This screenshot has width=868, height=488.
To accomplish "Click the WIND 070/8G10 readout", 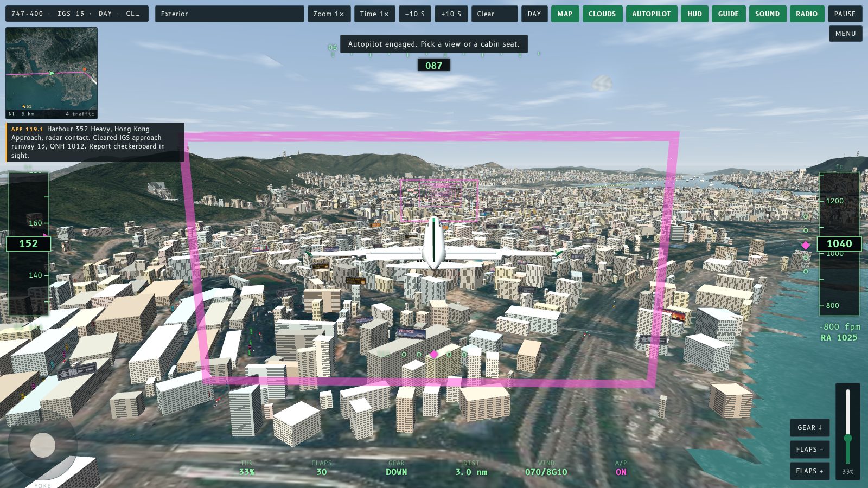I will pyautogui.click(x=546, y=468).
